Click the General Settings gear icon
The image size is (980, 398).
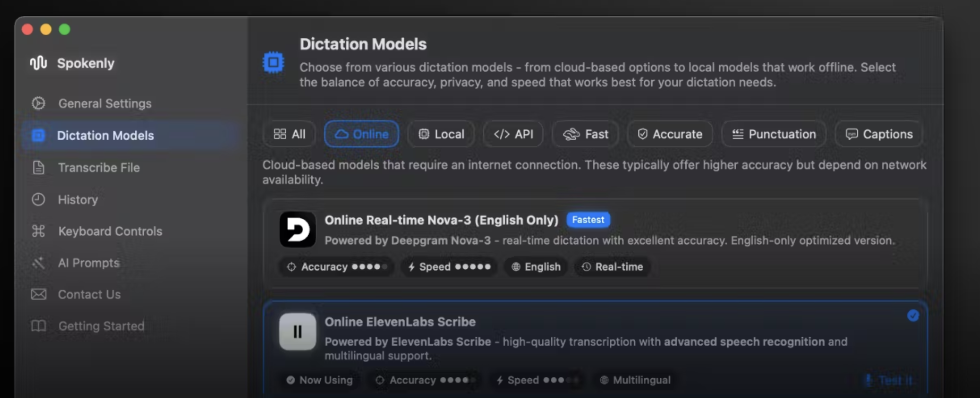(x=38, y=103)
